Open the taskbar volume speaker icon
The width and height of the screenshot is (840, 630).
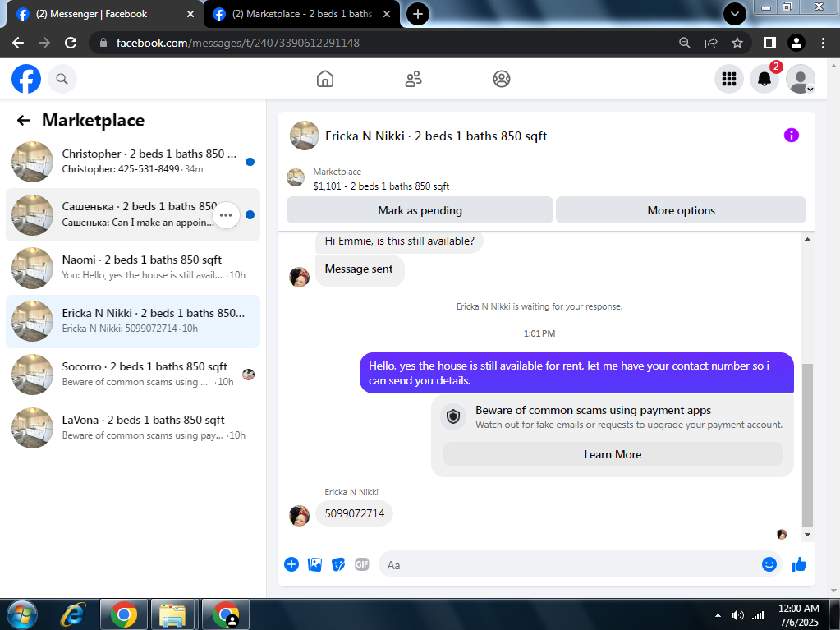click(x=737, y=615)
